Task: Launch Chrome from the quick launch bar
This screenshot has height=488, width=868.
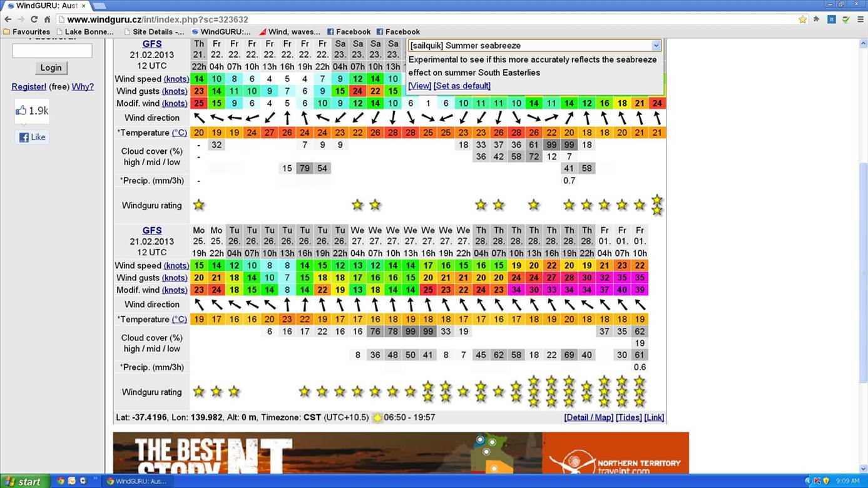Action: pos(61,481)
